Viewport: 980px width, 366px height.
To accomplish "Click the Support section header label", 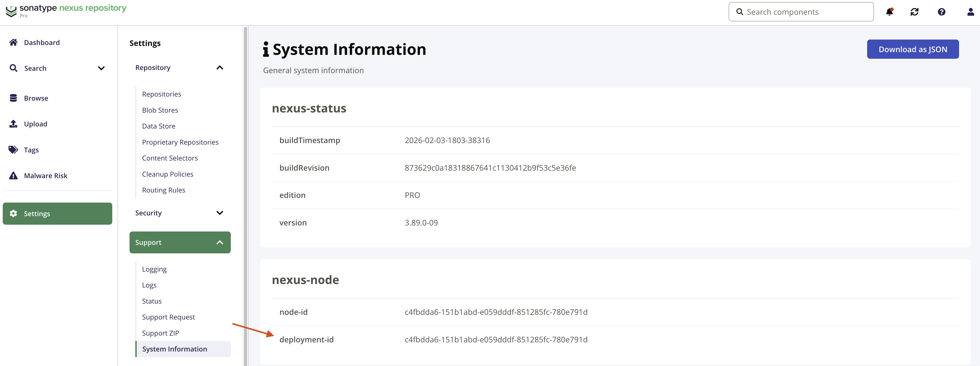I will coord(148,242).
